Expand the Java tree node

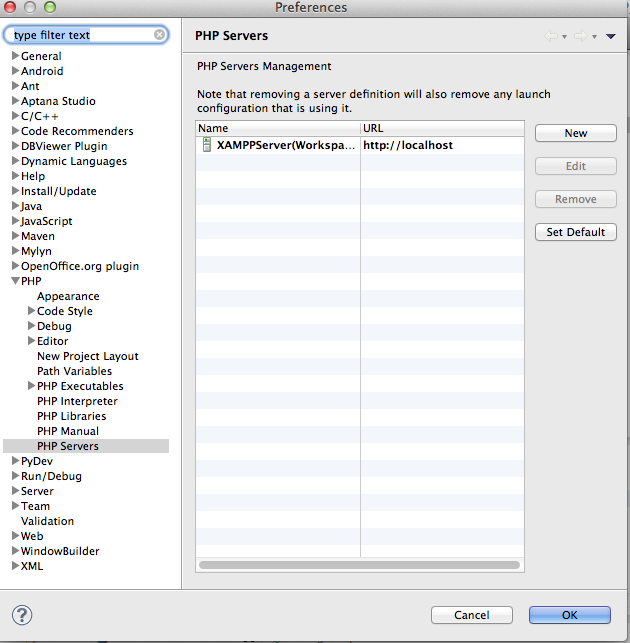point(16,205)
